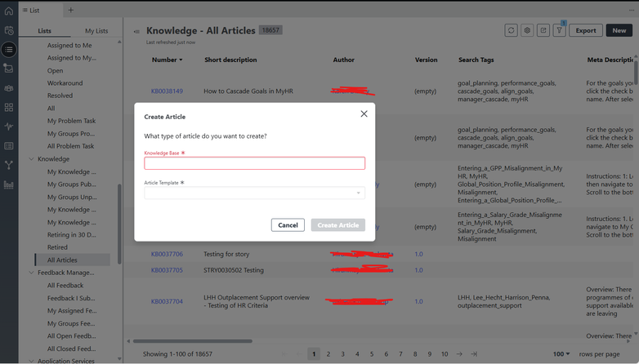Click the Cancel button
The width and height of the screenshot is (639, 364).
288,225
